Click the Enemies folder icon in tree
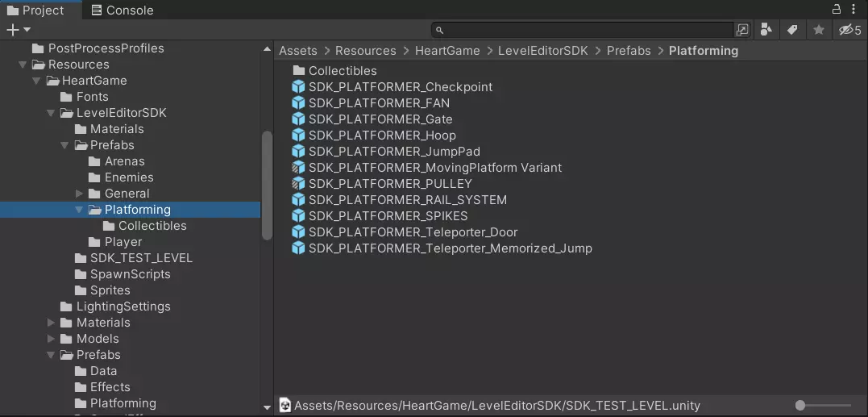 point(94,177)
